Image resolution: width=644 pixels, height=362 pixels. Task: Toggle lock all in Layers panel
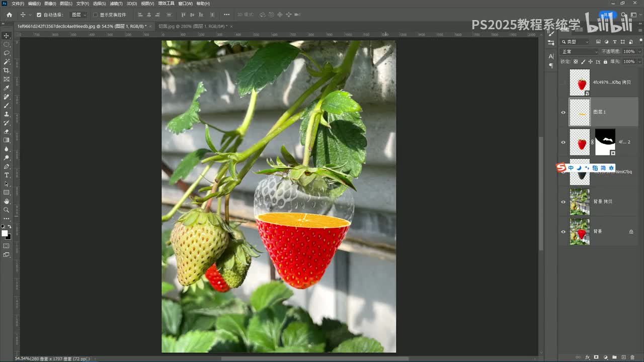click(x=605, y=61)
